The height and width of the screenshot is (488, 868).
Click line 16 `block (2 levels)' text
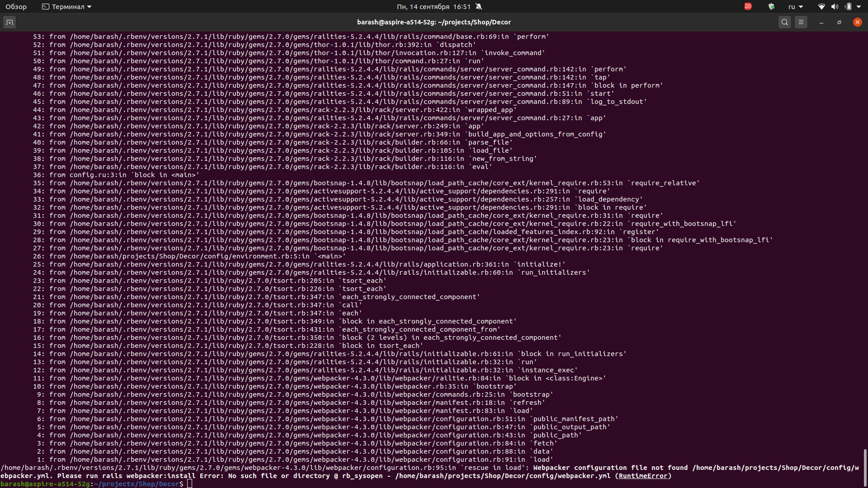(x=373, y=338)
